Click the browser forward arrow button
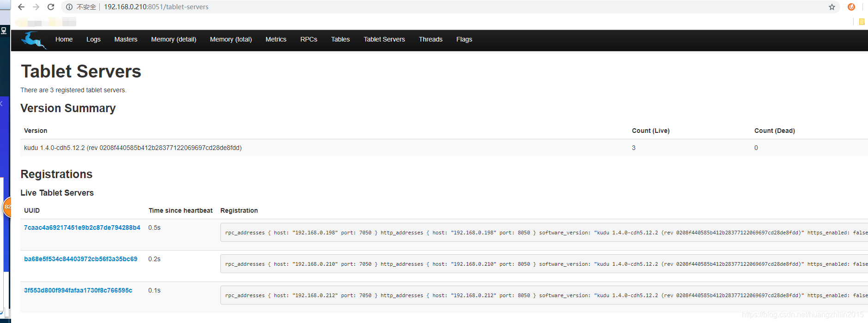The height and width of the screenshot is (323, 868). tap(36, 7)
